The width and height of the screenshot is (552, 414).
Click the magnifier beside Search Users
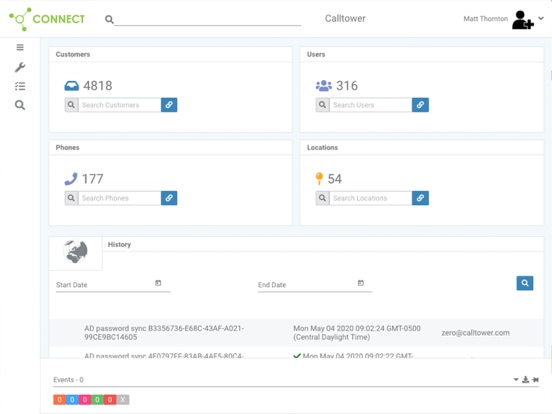[x=322, y=105]
